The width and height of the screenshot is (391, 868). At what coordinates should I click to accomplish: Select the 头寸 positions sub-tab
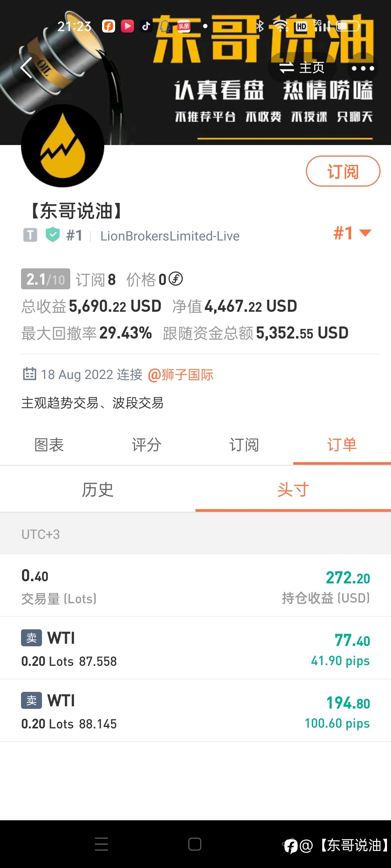pyautogui.click(x=293, y=490)
